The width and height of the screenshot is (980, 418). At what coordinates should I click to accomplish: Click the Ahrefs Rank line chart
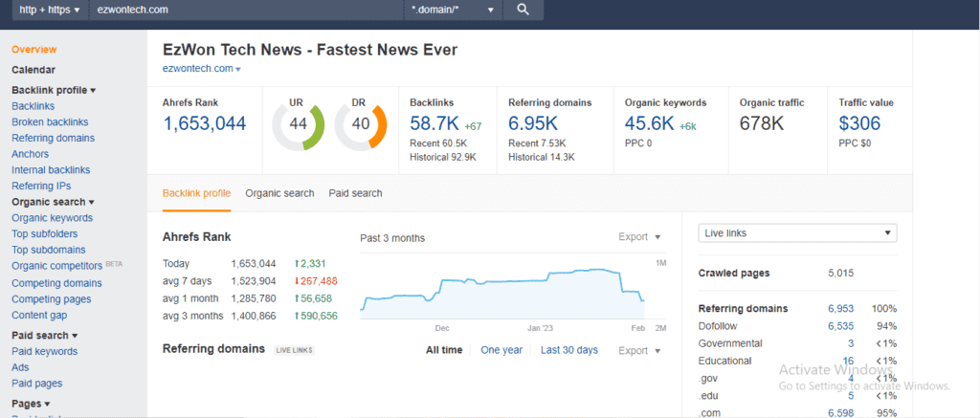tap(503, 293)
